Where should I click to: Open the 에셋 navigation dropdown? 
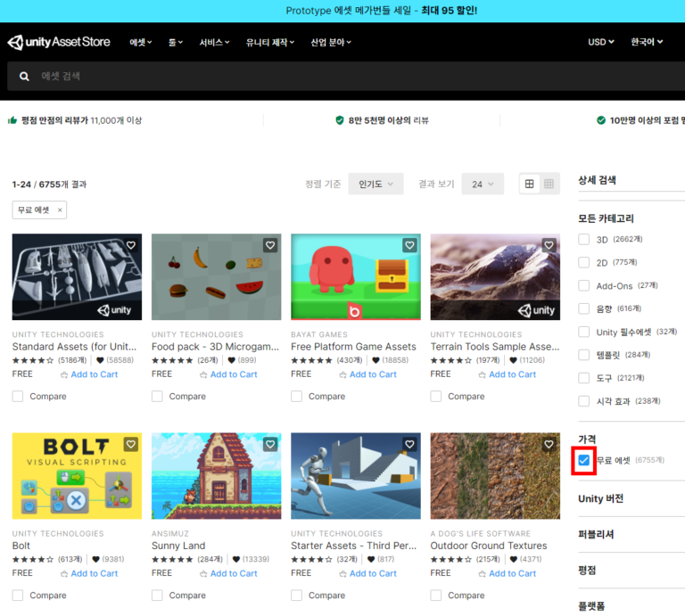(x=141, y=43)
